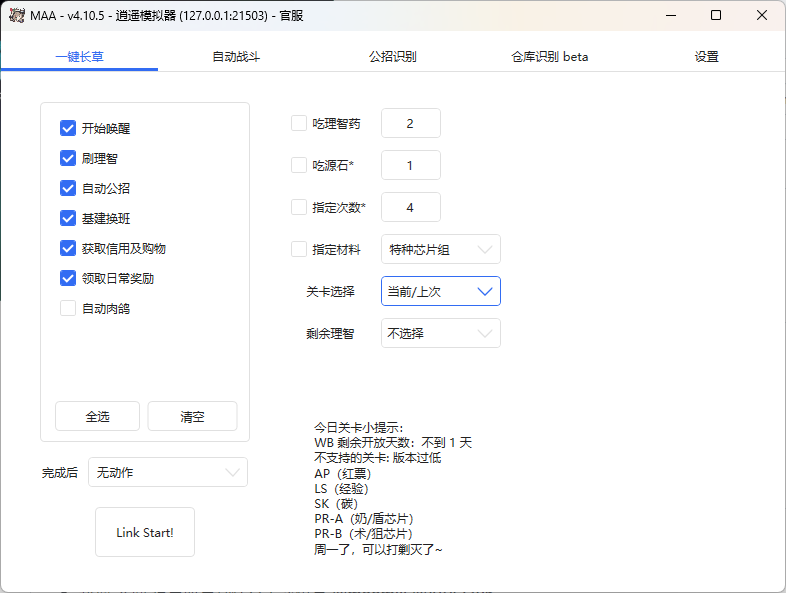Image resolution: width=786 pixels, height=593 pixels.
Task: Enable the 指定次数* checkbox
Action: coord(299,207)
